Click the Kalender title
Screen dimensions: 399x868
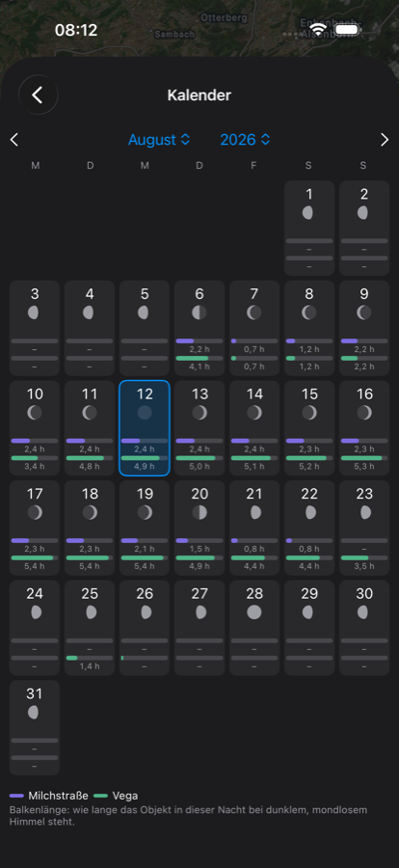click(199, 95)
